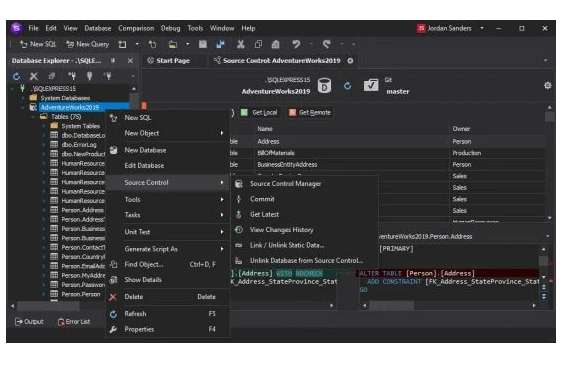Viewport: 562px width, 365px height.
Task: Choose Delete in context menu
Action: (x=168, y=297)
